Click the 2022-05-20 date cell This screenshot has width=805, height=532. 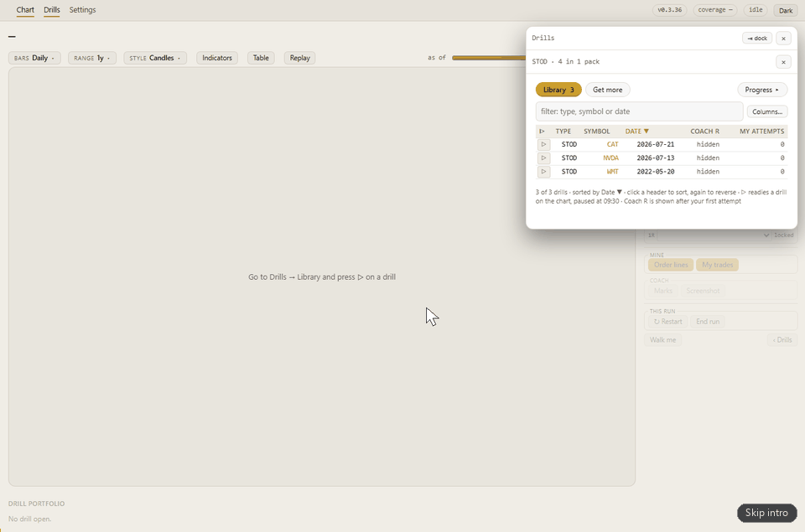(656, 172)
